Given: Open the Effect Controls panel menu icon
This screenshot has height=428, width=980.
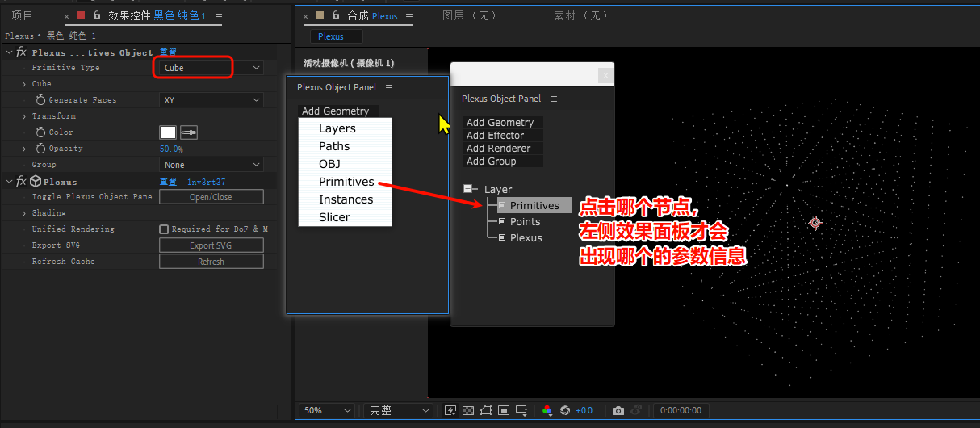Looking at the screenshot, I should click(x=219, y=15).
